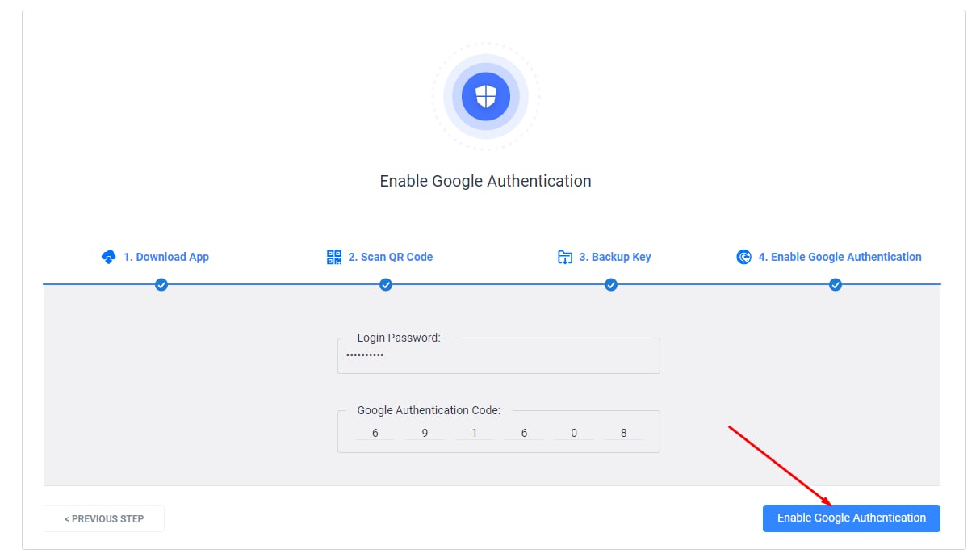Click fourth code digit box showing 6

524,433
